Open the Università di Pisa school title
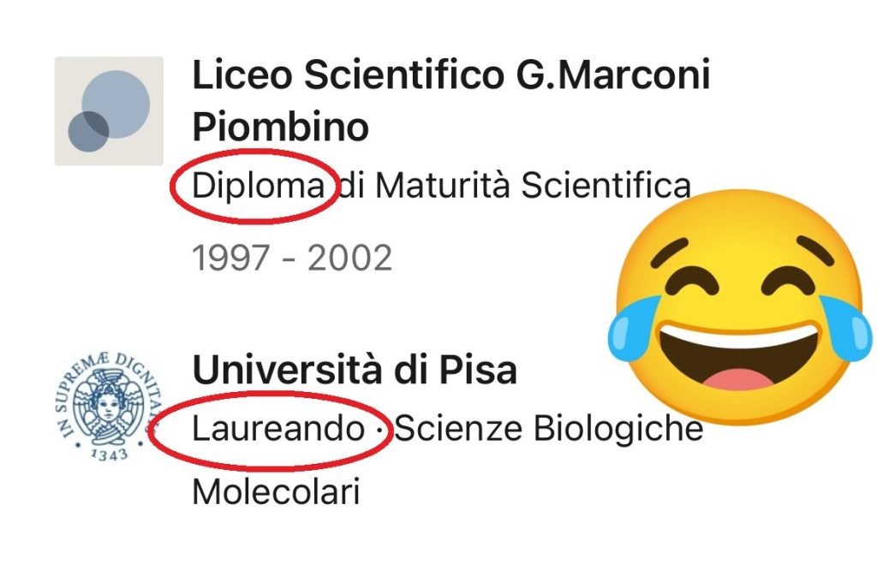The image size is (877, 588). 355,371
